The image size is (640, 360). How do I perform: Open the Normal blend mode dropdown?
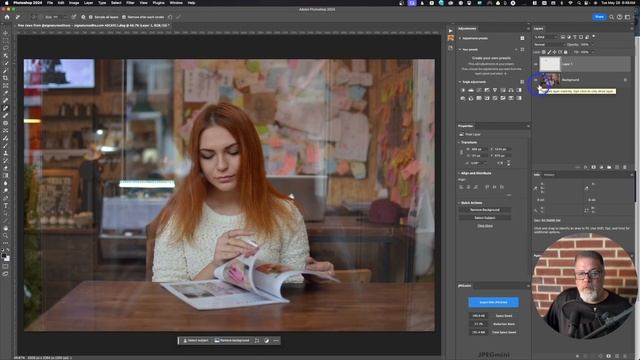pyautogui.click(x=549, y=44)
